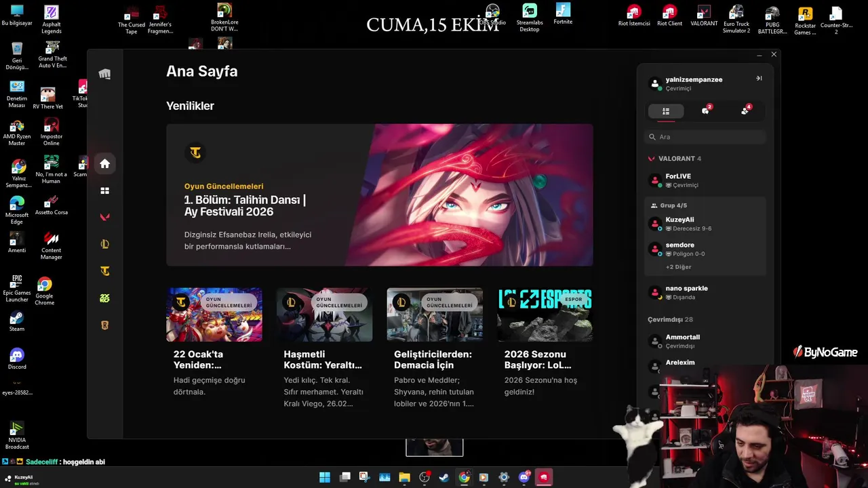Collapse the friends panel with arrow icon
The image size is (868, 488).
[759, 79]
